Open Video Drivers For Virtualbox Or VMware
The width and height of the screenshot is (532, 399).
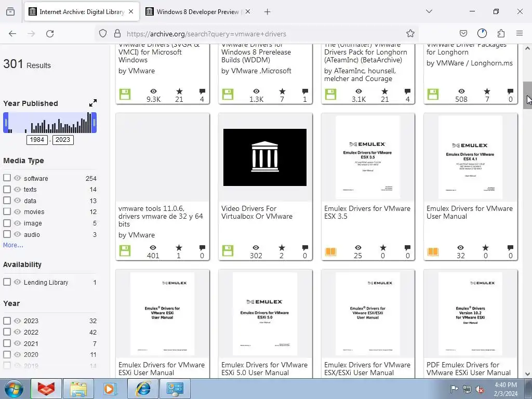tap(257, 212)
